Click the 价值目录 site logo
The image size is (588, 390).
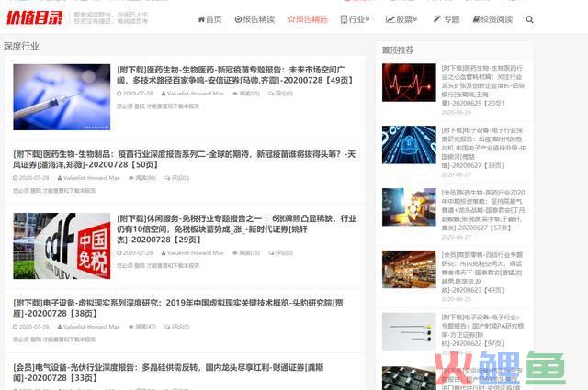coord(35,17)
